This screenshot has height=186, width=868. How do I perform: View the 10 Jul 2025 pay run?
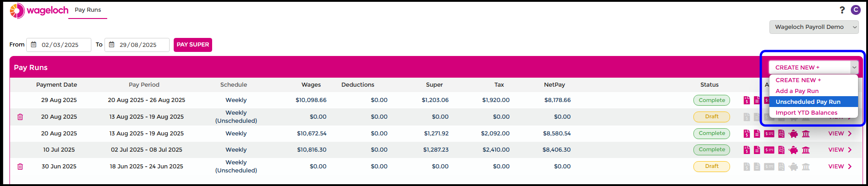point(840,150)
